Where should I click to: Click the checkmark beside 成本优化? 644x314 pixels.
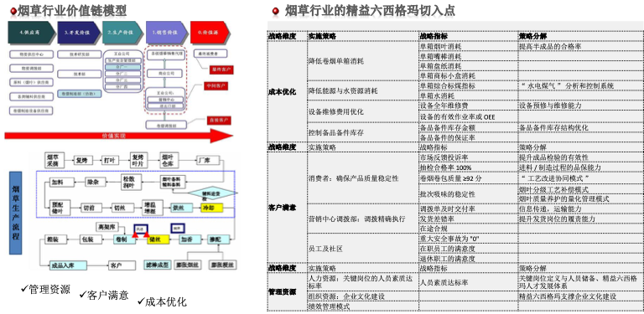tap(141, 301)
